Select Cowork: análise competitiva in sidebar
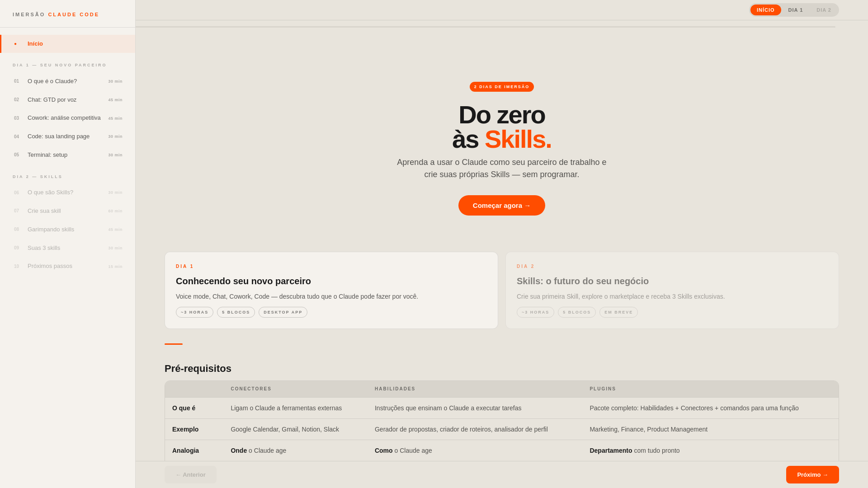 click(64, 118)
